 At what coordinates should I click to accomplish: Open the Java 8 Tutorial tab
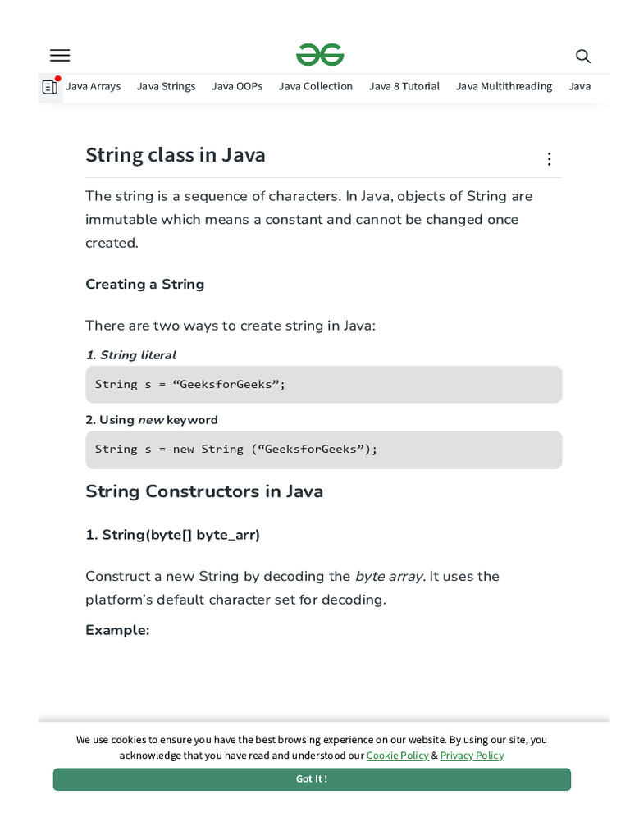pos(404,86)
